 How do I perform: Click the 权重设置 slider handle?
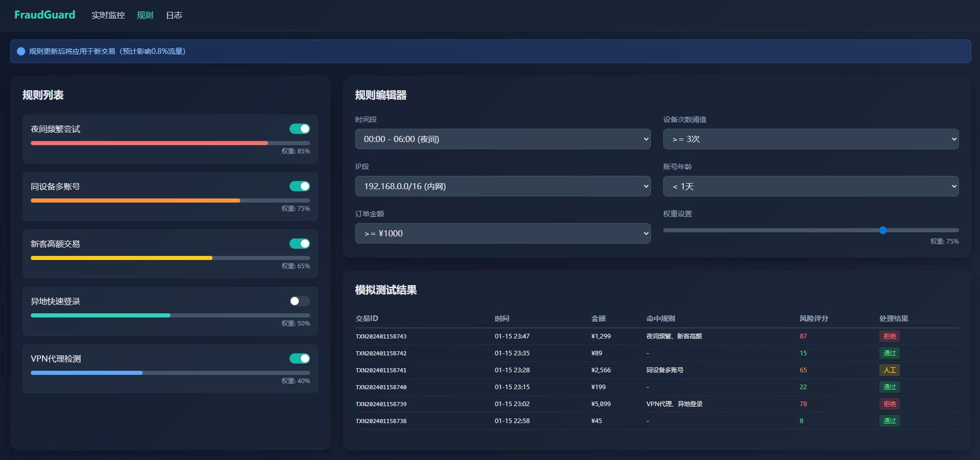point(883,230)
